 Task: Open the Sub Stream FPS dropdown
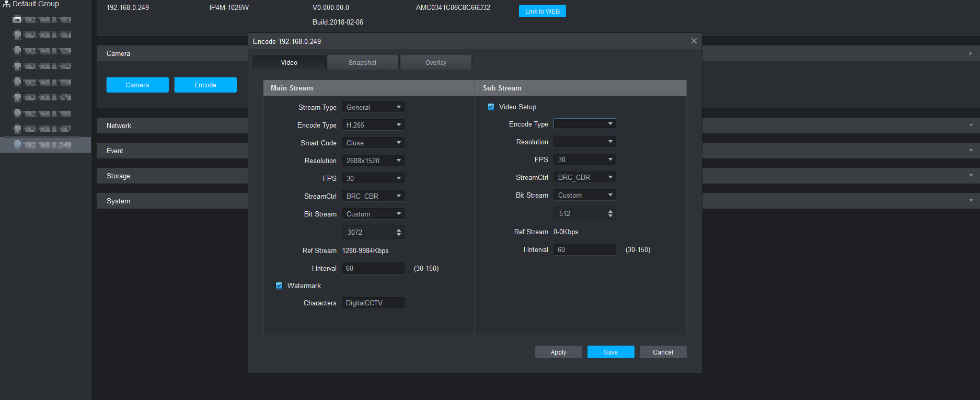click(x=585, y=159)
